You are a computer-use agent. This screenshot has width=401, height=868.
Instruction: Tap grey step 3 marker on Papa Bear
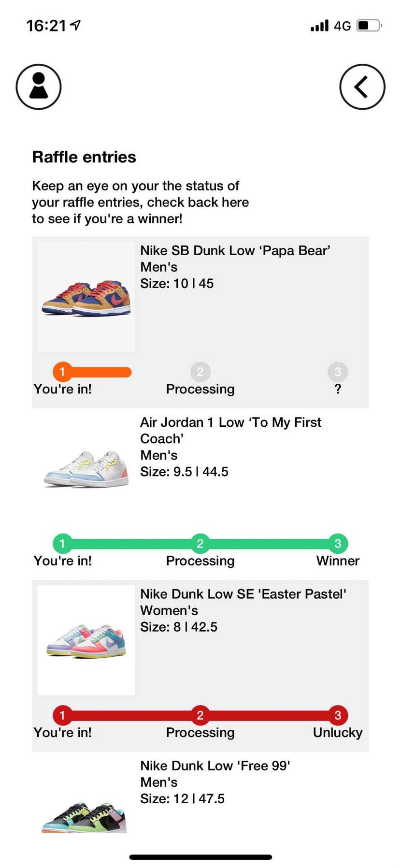[x=338, y=372]
